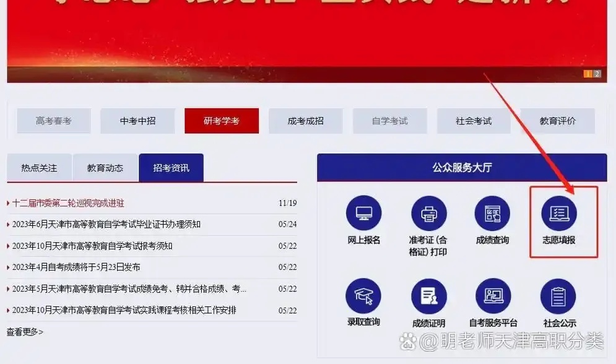Click the 网上报名 text label
Screen dimensions: 616x364
[x=364, y=240]
